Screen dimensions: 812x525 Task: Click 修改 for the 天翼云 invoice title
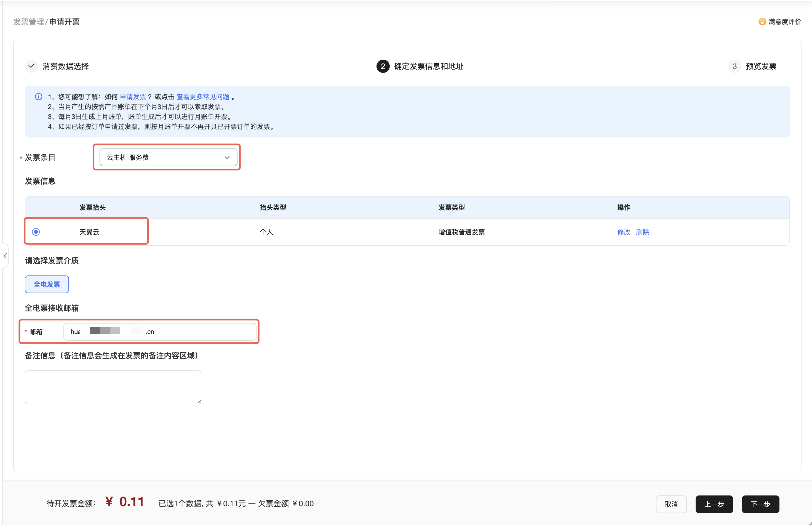(x=623, y=232)
